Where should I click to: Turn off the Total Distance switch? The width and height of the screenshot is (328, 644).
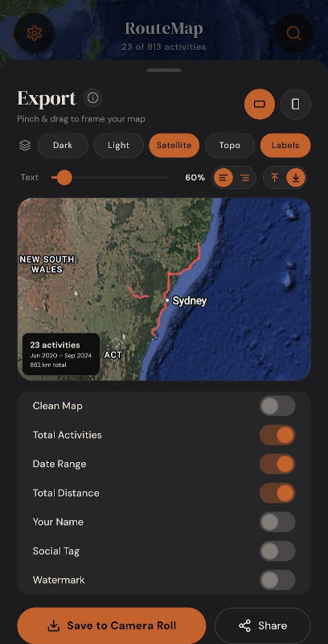277,493
